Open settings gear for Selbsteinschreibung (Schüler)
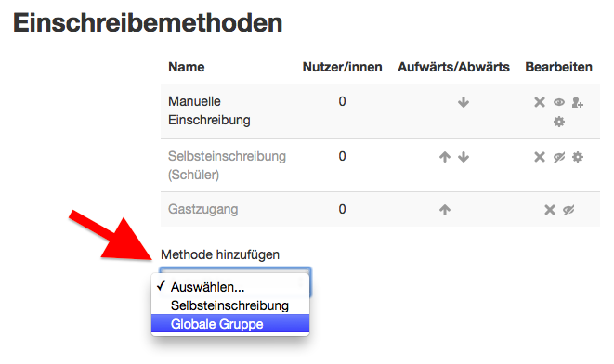The height and width of the screenshot is (364, 614). point(578,157)
